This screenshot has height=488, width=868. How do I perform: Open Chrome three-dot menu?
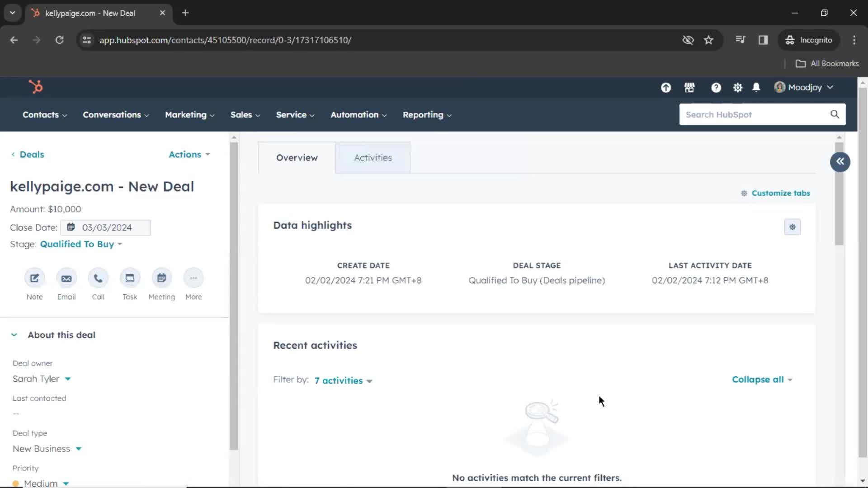pos(854,40)
